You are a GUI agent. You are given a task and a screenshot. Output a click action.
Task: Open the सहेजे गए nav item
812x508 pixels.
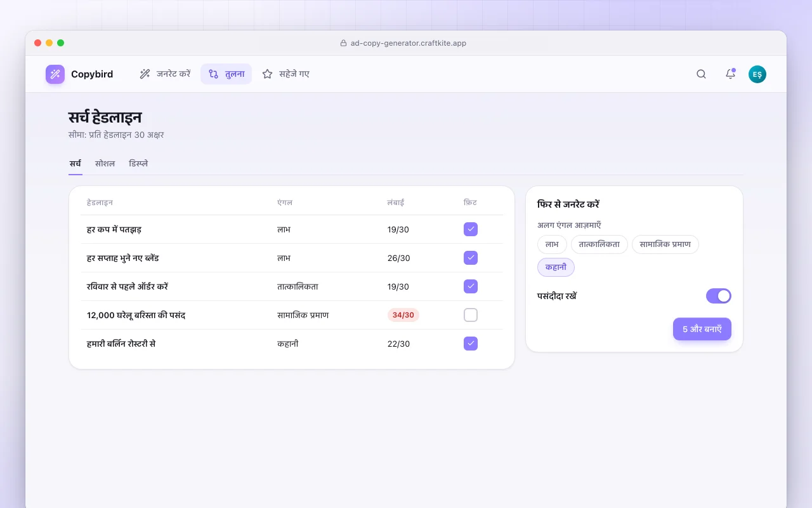(x=285, y=74)
